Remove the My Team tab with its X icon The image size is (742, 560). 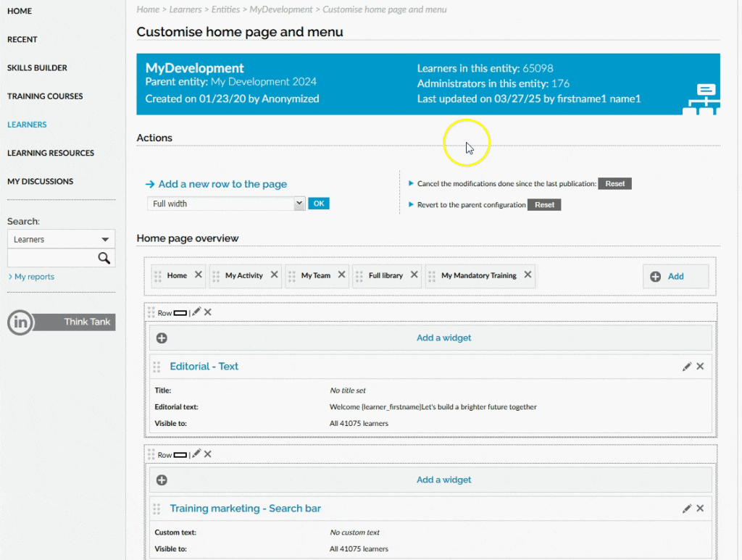click(x=341, y=275)
